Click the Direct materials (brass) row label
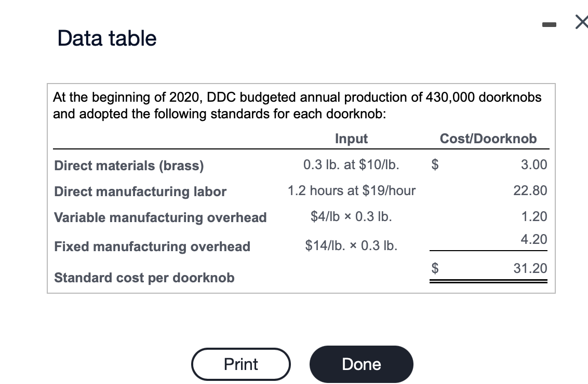588x384 pixels. pos(128,166)
